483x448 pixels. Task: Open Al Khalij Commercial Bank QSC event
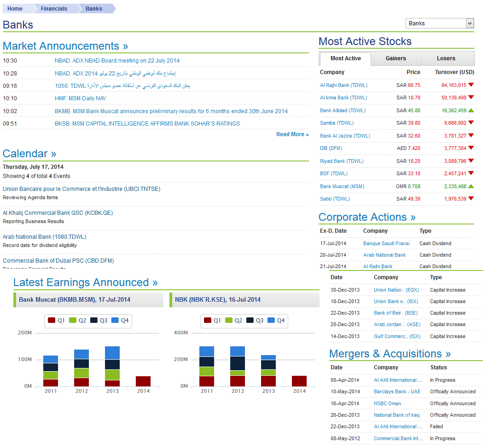click(x=58, y=213)
